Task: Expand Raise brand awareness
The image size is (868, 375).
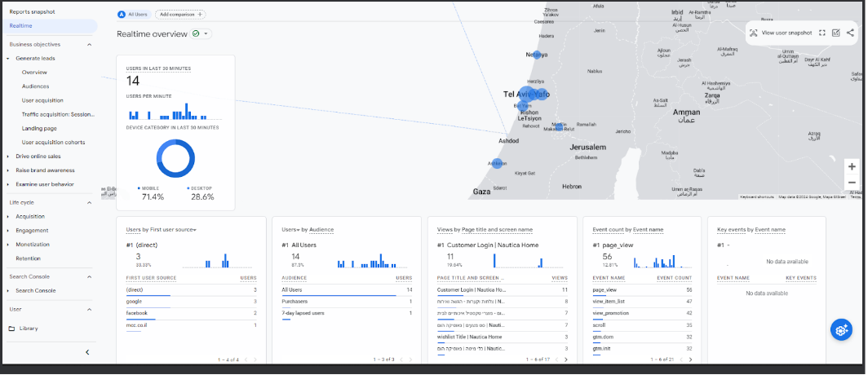Action: (x=8, y=170)
